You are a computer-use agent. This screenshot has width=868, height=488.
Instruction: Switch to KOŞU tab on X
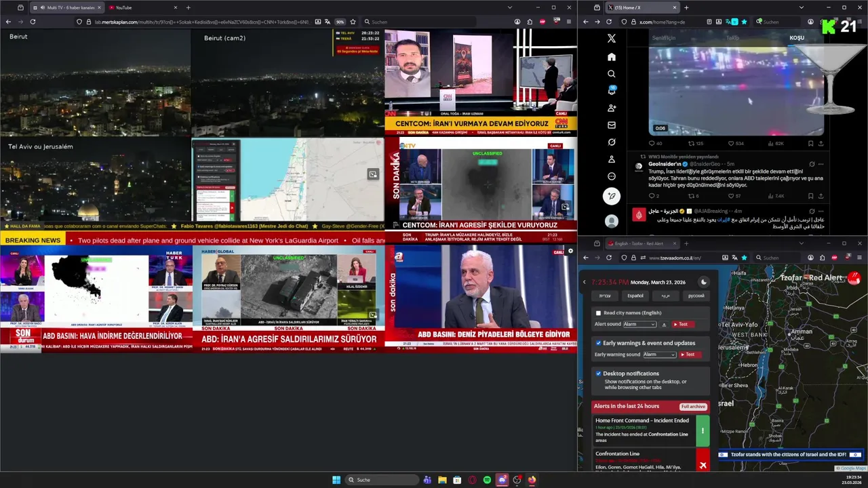click(797, 38)
